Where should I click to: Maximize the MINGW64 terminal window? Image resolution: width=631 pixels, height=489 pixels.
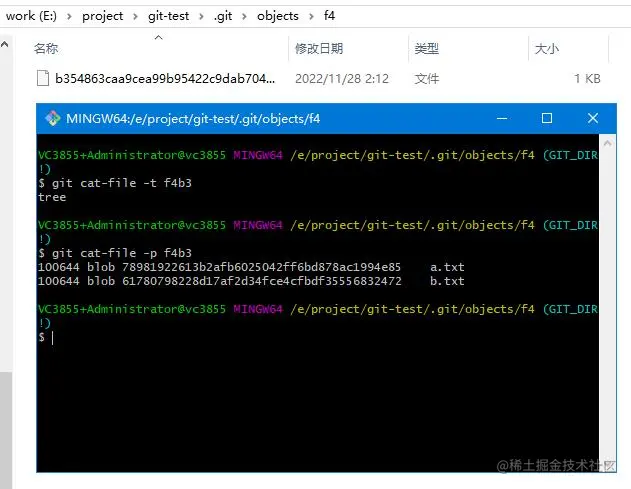click(x=547, y=118)
